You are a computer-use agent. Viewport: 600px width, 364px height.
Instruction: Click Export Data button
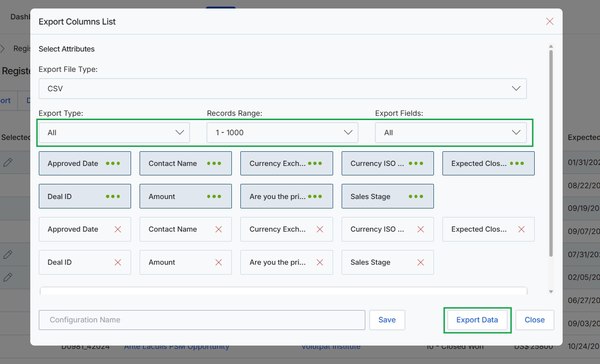477,320
